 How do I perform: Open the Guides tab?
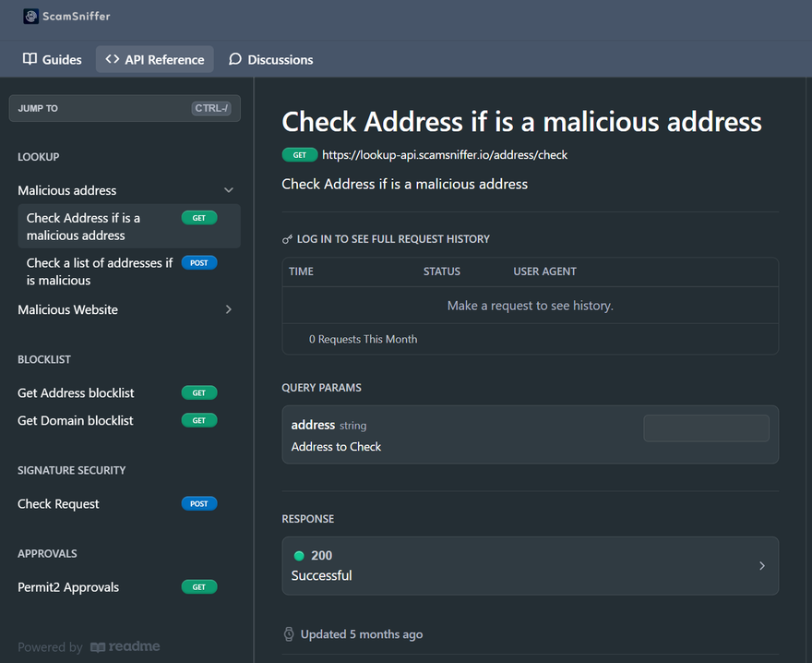(53, 59)
